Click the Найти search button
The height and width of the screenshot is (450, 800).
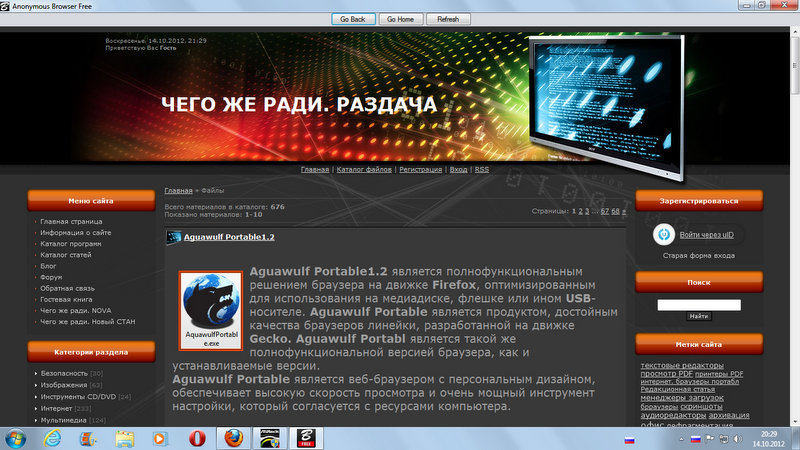(698, 316)
